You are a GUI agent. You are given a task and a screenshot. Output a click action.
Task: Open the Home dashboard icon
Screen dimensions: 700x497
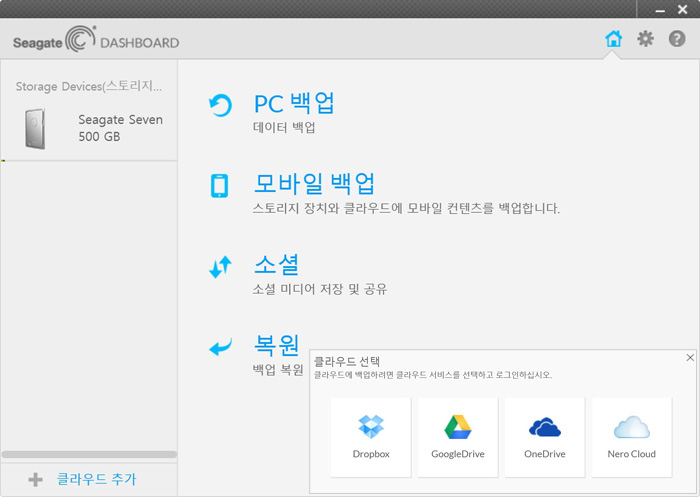click(614, 40)
